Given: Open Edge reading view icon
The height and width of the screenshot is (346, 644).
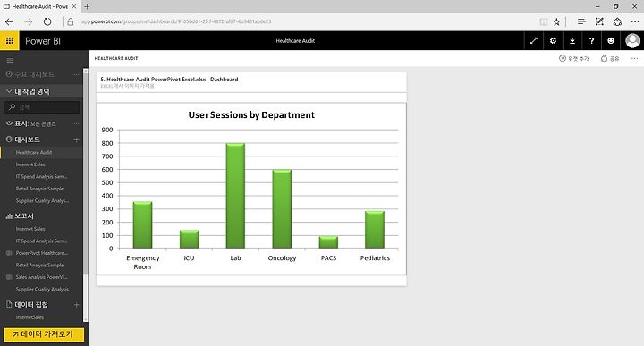Looking at the screenshot, I should 544,21.
